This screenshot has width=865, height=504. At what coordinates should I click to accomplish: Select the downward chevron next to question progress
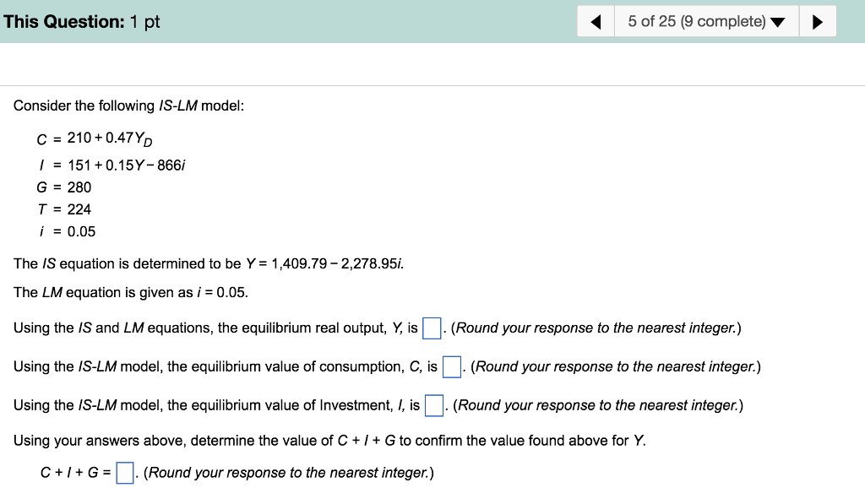[x=779, y=21]
